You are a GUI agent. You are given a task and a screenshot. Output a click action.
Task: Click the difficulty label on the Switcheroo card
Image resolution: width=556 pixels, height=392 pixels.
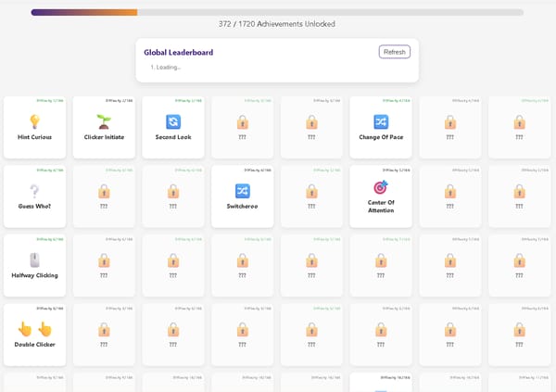coord(258,170)
